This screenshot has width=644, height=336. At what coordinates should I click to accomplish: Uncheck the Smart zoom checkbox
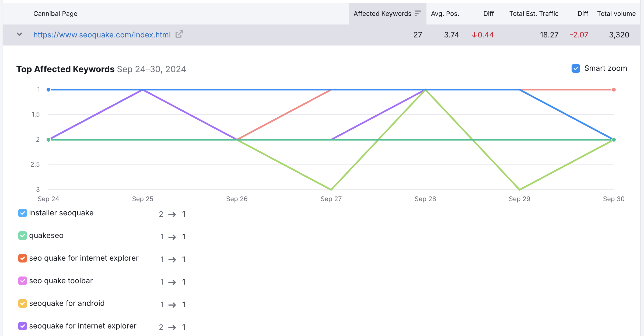click(576, 68)
